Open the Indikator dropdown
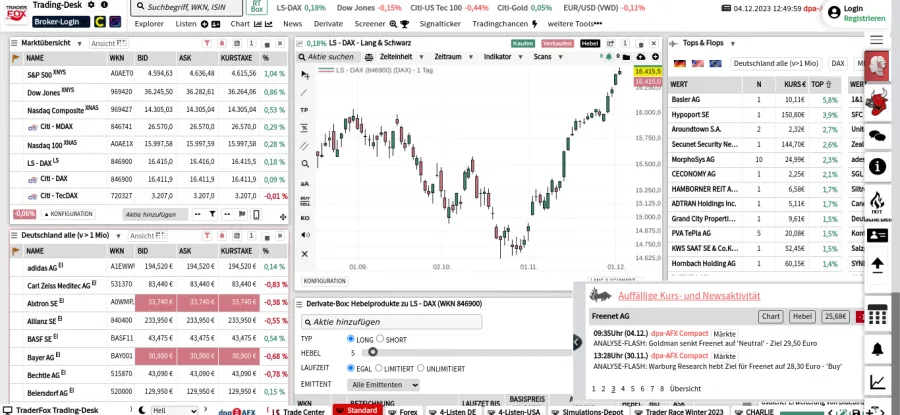This screenshot has width=900, height=415. click(502, 57)
